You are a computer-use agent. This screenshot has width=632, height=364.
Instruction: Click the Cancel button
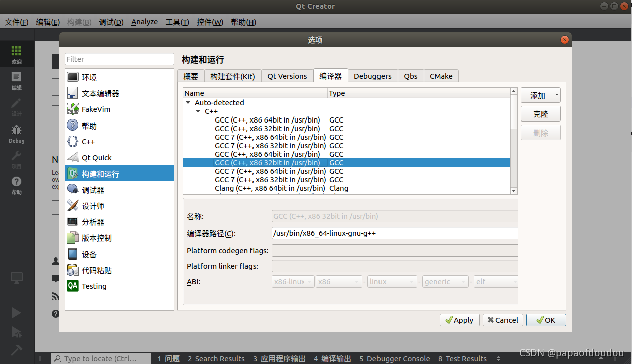pos(503,320)
